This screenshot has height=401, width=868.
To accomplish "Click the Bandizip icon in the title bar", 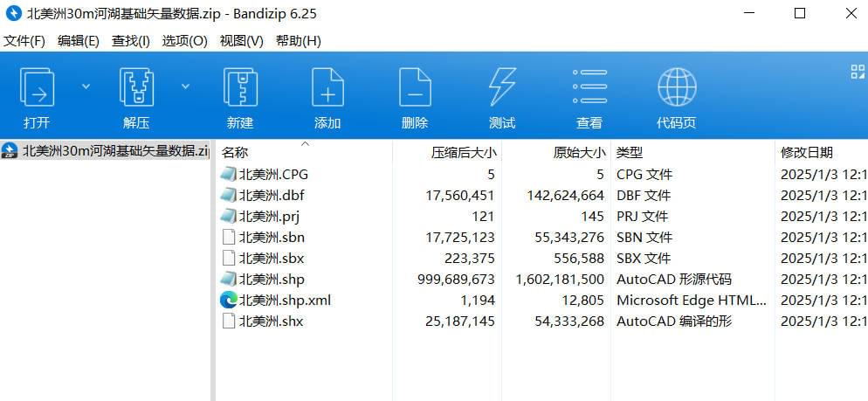I will [13, 14].
